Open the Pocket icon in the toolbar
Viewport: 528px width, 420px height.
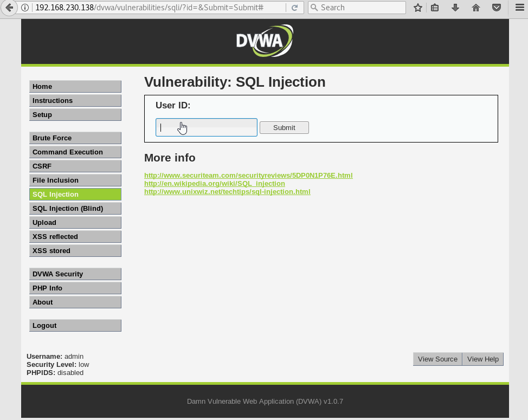(497, 8)
